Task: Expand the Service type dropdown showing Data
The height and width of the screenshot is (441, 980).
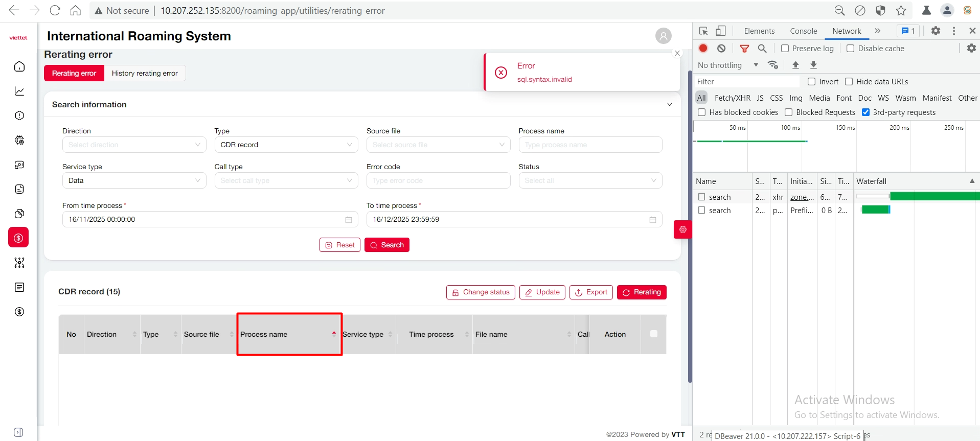Action: pyautogui.click(x=134, y=180)
